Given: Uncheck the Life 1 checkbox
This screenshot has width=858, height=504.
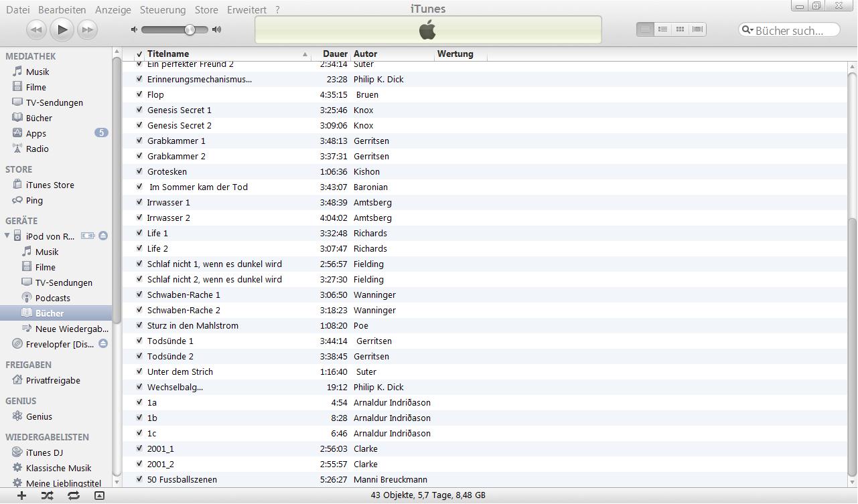Looking at the screenshot, I should (x=139, y=233).
